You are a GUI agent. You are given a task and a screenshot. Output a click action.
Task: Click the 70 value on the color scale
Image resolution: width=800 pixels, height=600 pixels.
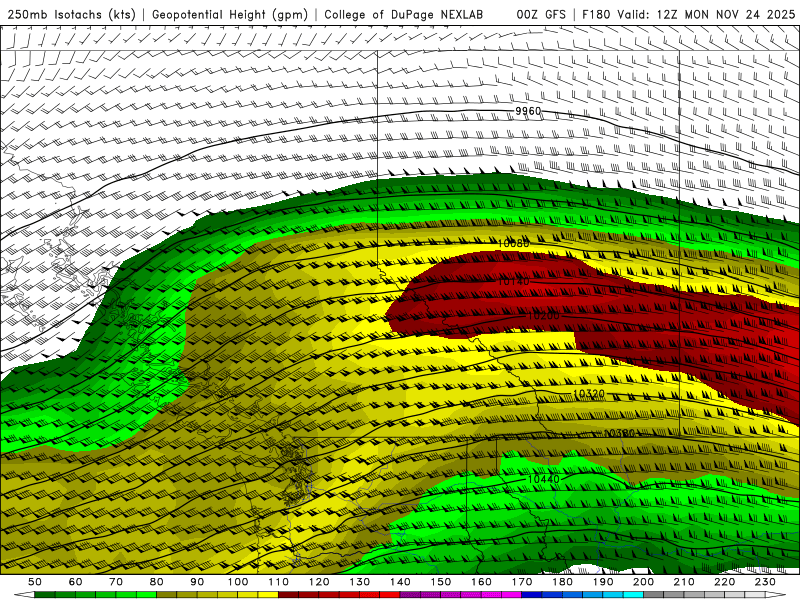tap(116, 582)
